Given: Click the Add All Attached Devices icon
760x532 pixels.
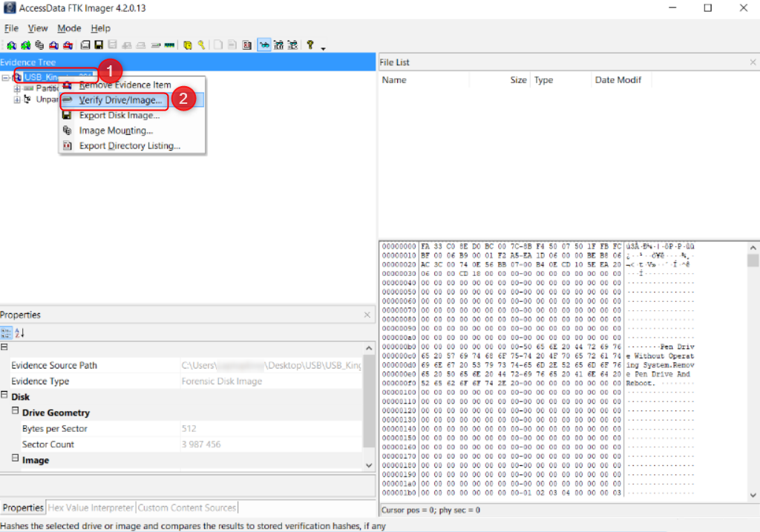Looking at the screenshot, I should pyautogui.click(x=25, y=45).
